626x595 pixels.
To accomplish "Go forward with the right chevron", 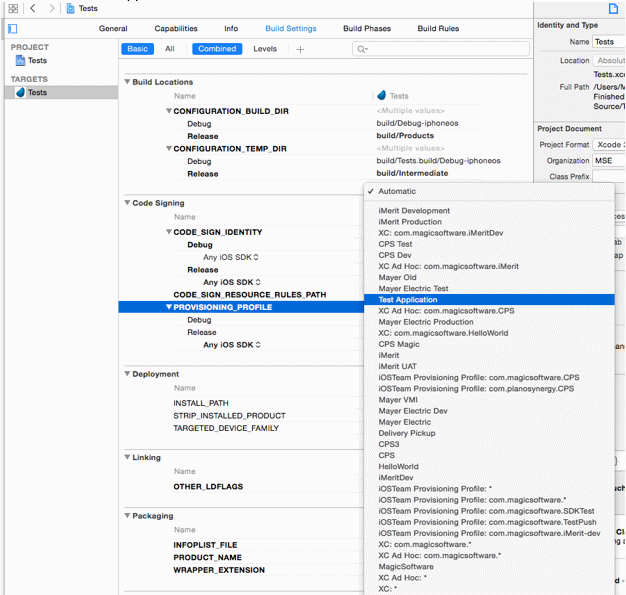I will tap(52, 8).
